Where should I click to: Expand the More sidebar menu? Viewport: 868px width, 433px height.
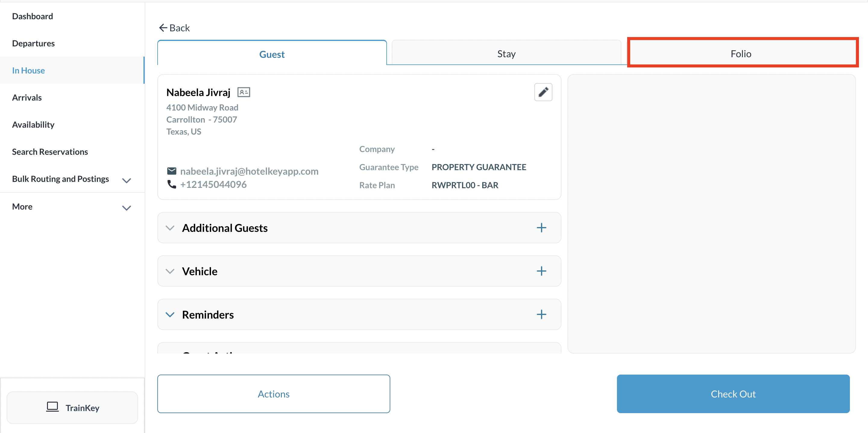tap(126, 208)
